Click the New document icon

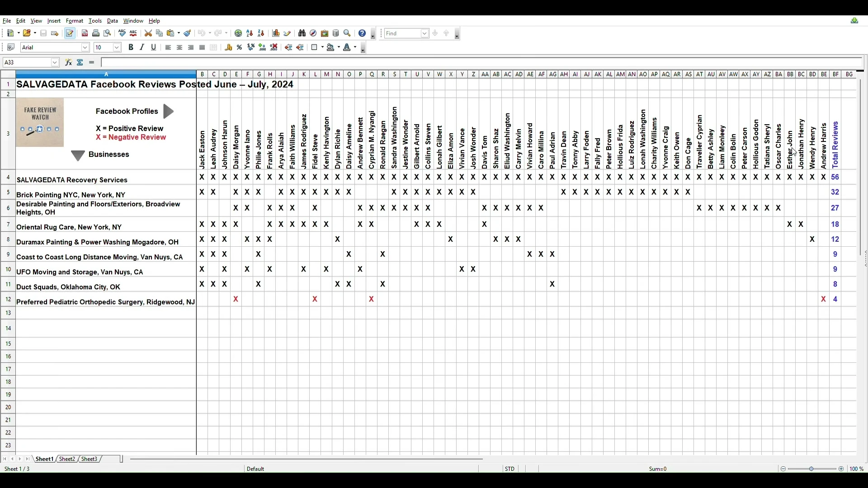[x=11, y=33]
